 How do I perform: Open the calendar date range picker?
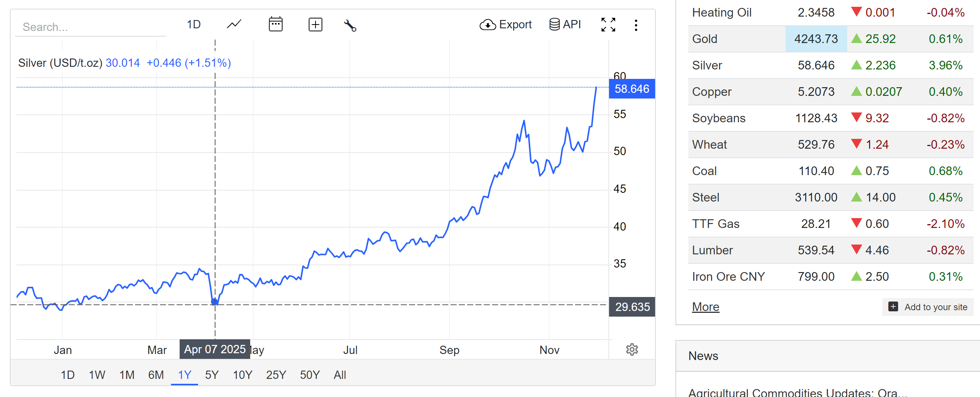tap(275, 25)
